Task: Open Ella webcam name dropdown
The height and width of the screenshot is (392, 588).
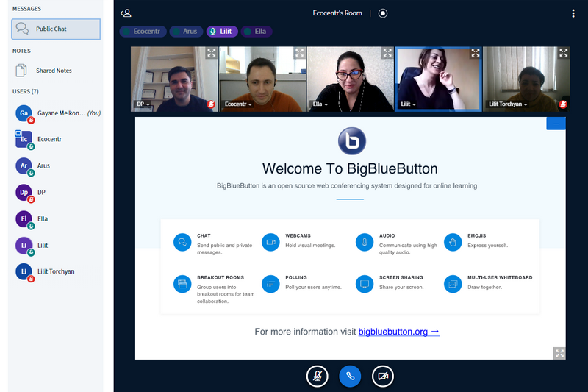Action: point(320,104)
